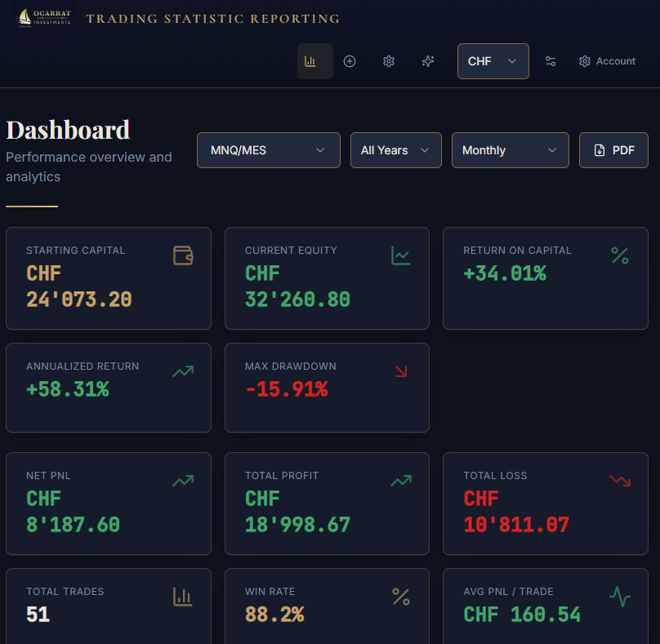Click the Starting Capital value 24'073.20
The height and width of the screenshot is (644, 660).
coord(79,300)
